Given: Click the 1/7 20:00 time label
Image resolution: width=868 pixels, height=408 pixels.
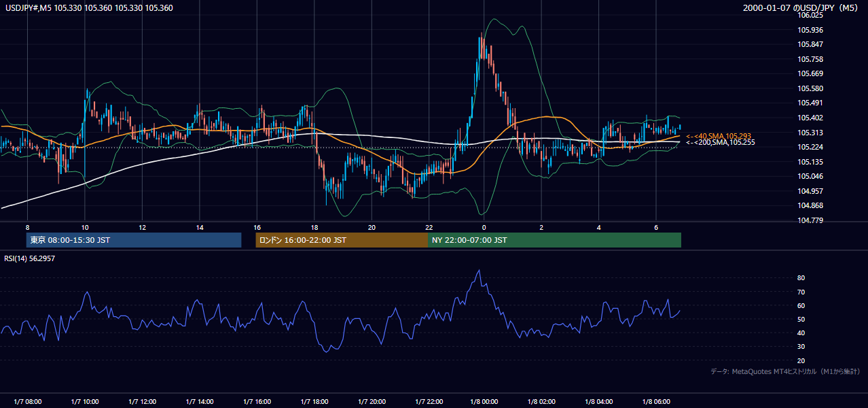Looking at the screenshot, I should tap(371, 402).
